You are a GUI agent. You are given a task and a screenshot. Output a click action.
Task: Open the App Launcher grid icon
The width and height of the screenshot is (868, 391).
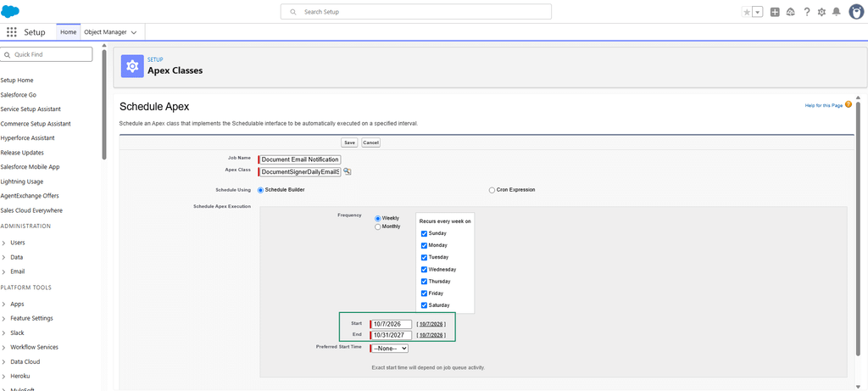point(12,32)
